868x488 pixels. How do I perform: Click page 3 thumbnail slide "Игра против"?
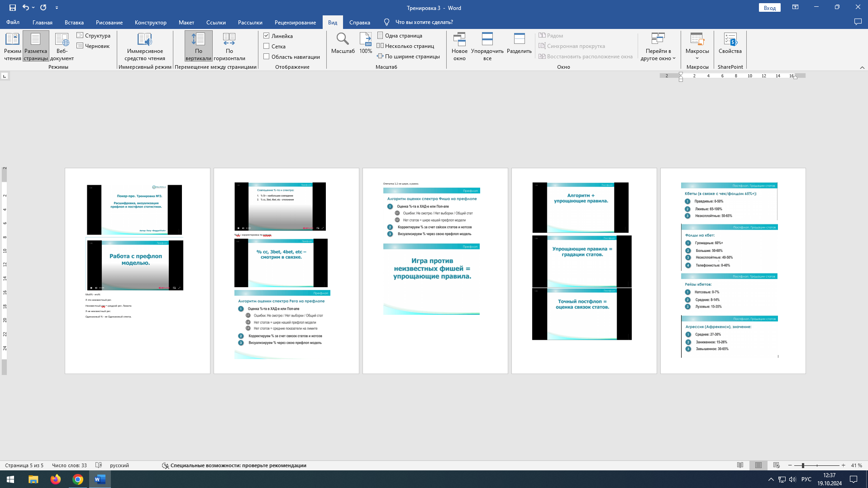[432, 279]
